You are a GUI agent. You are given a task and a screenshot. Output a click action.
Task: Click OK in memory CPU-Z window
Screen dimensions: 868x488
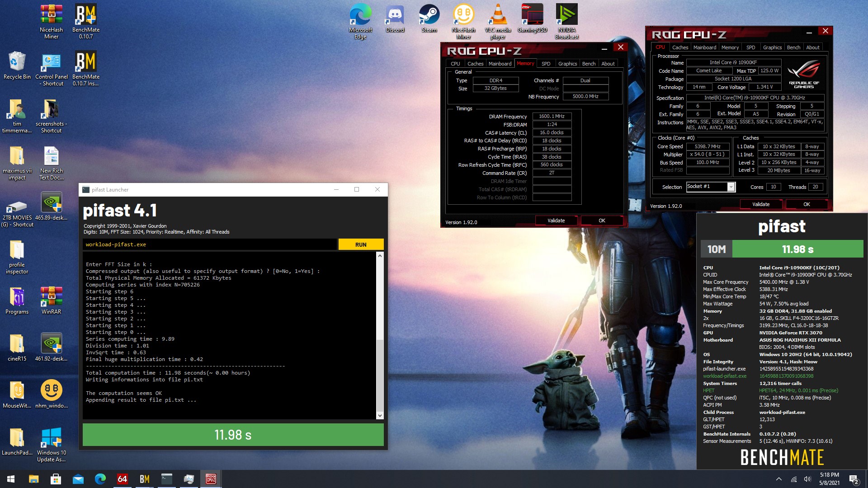pos(602,221)
